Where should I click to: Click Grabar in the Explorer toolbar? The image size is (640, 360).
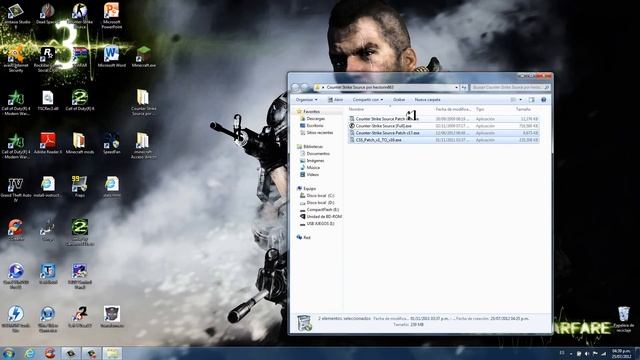coord(399,100)
